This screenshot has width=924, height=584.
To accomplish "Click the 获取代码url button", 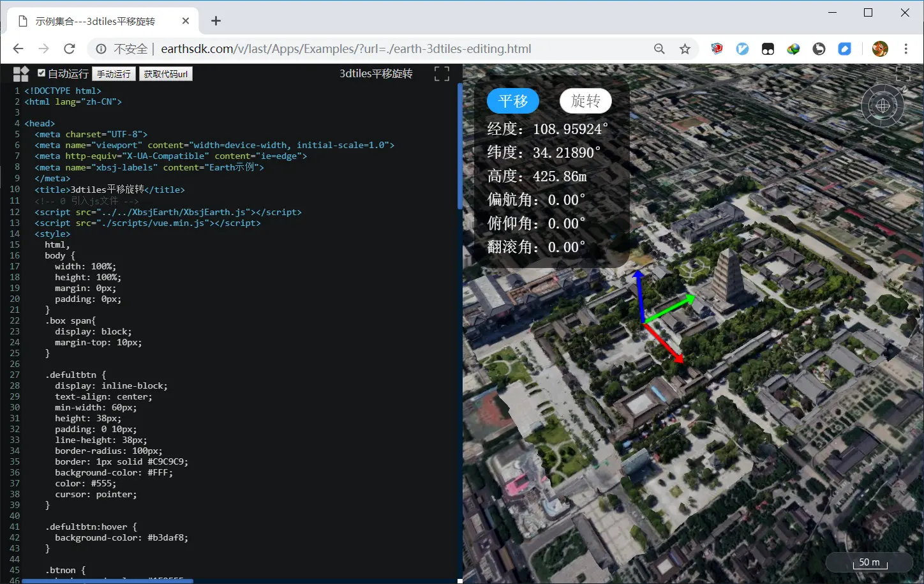I will pyautogui.click(x=166, y=74).
